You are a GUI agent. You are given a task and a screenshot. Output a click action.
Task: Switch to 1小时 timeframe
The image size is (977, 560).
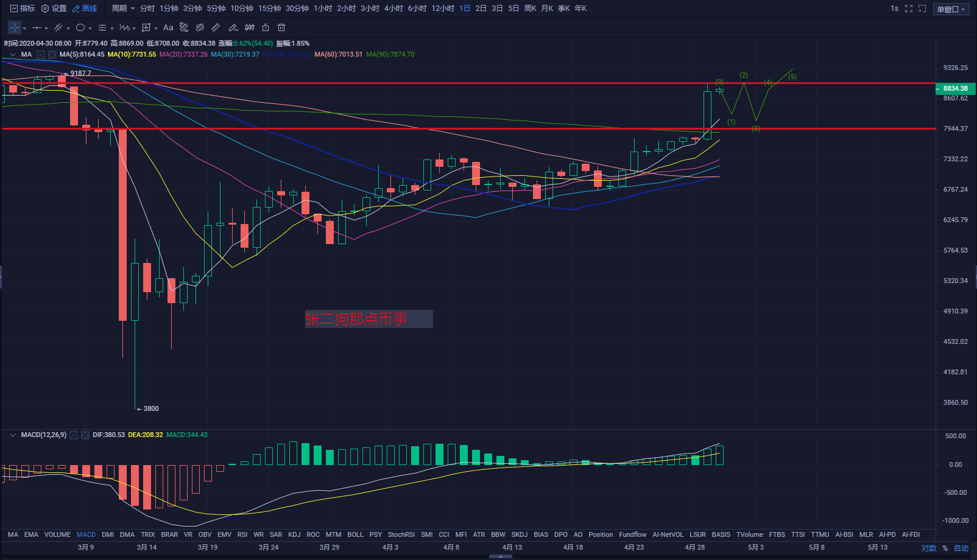(x=323, y=9)
